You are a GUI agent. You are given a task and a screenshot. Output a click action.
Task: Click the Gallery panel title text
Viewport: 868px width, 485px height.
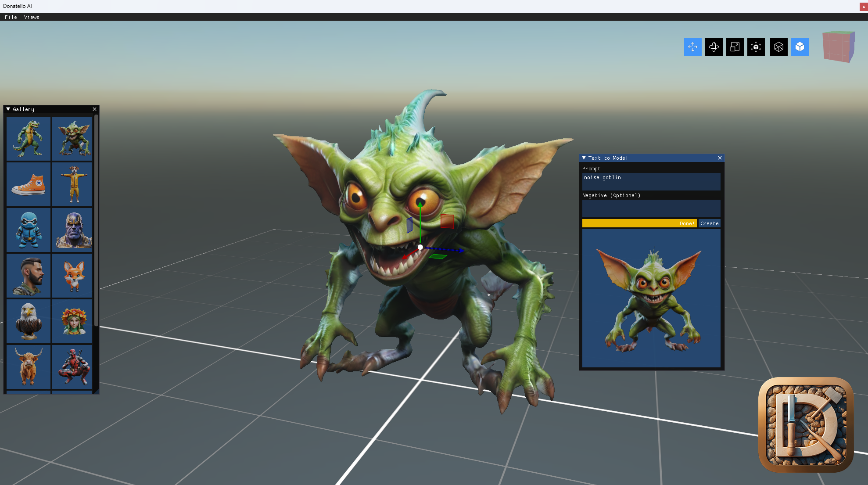pos(23,109)
